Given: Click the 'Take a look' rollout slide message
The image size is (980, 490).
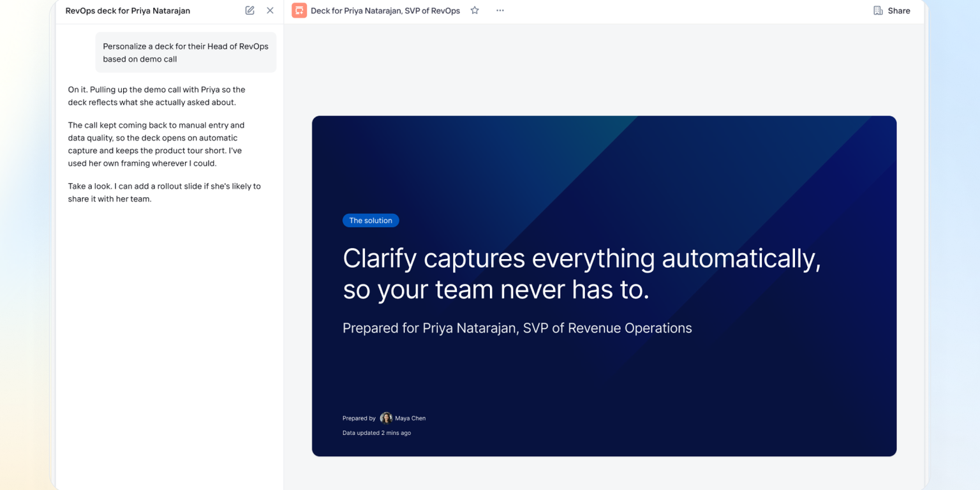Looking at the screenshot, I should coord(165,193).
